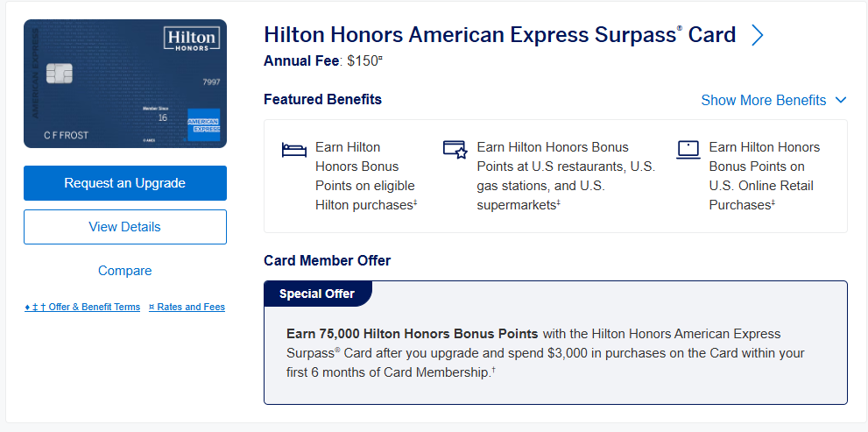This screenshot has height=432, width=868.
Task: Select the Compare link
Action: [x=125, y=271]
